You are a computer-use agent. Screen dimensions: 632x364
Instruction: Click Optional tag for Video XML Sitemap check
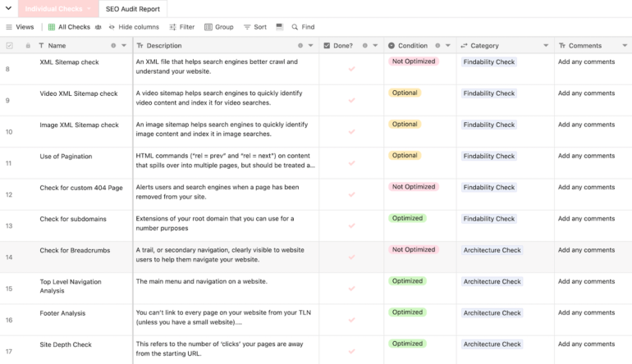coord(405,93)
